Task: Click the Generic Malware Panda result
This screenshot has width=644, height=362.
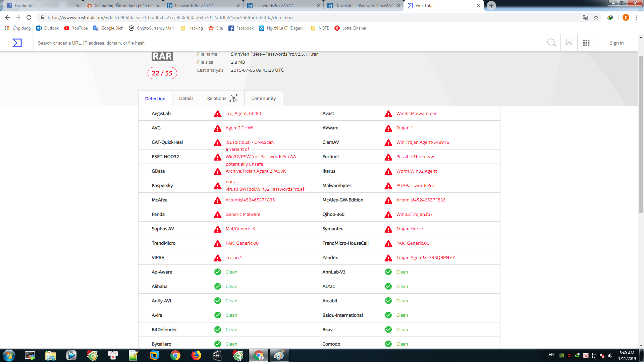Action: [x=243, y=214]
